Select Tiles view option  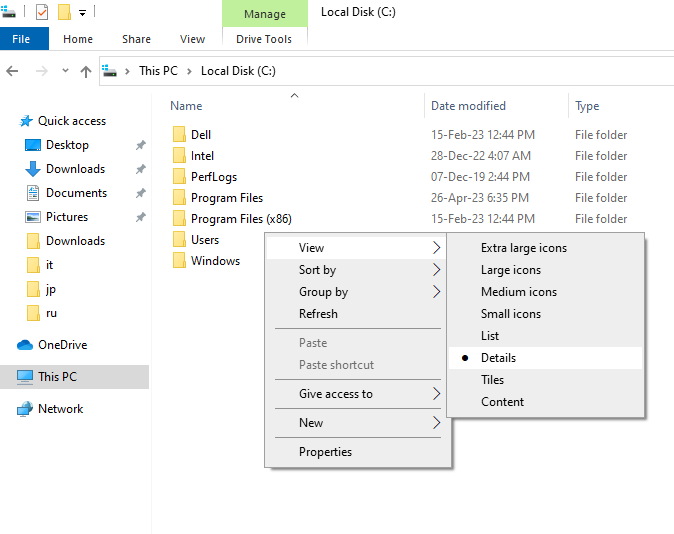point(545,380)
